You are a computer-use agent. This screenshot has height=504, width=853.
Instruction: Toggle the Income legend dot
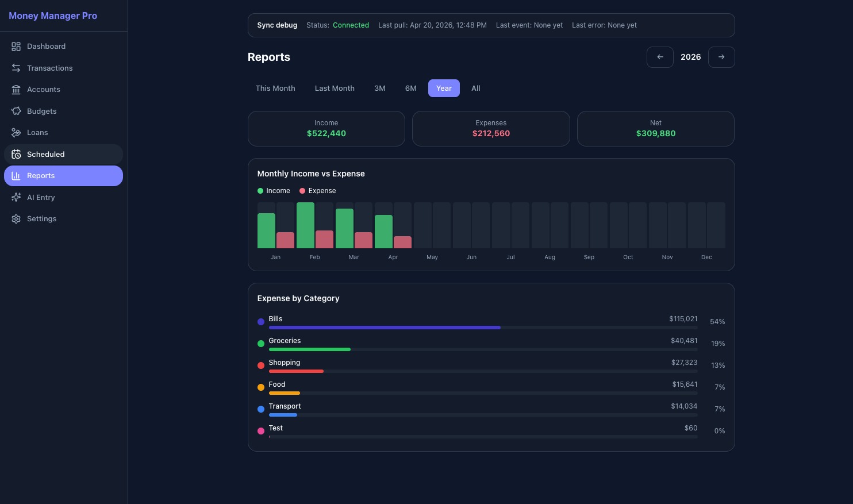pos(260,191)
